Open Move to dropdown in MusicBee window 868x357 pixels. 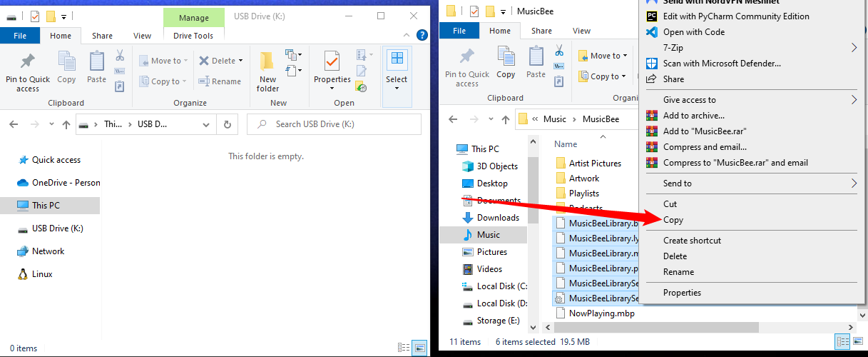coord(603,56)
